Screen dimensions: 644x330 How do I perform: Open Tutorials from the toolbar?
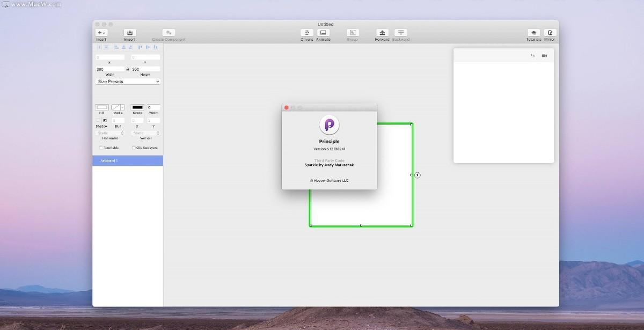533,33
